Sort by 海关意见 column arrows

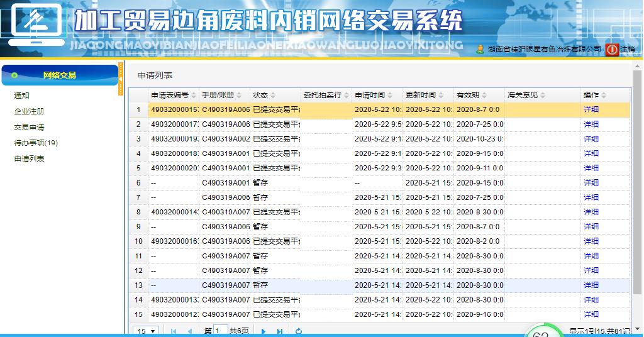(x=543, y=95)
